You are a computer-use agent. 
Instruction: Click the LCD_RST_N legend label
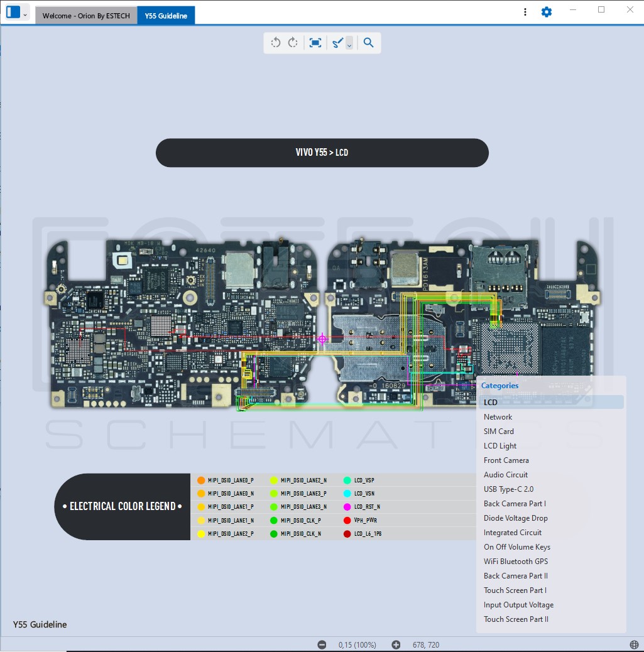[x=368, y=507]
